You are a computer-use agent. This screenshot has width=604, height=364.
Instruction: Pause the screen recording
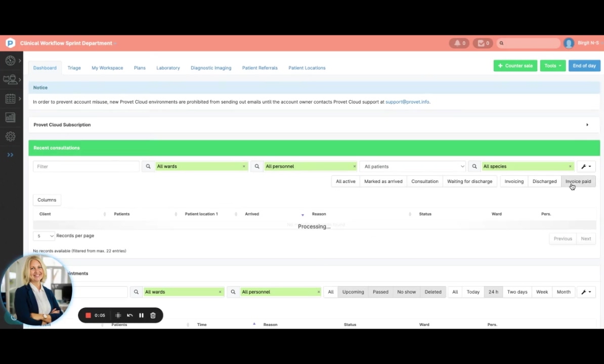(141, 315)
